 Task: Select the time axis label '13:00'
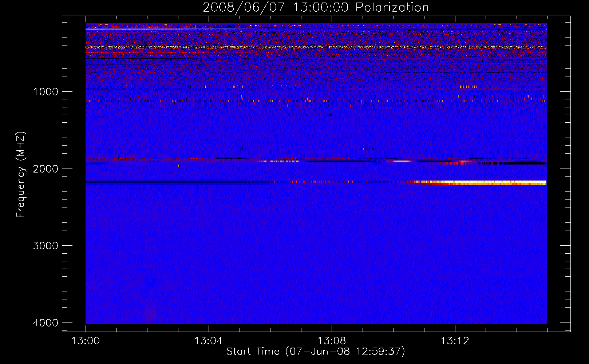[86, 341]
